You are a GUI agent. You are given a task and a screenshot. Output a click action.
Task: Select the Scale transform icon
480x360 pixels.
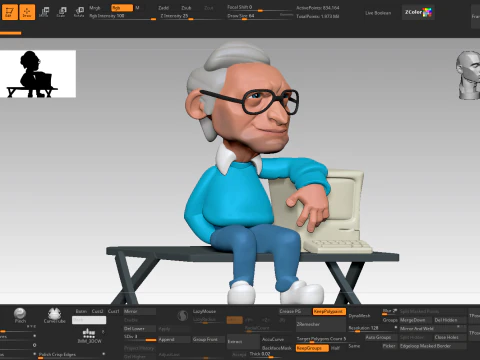tap(61, 12)
